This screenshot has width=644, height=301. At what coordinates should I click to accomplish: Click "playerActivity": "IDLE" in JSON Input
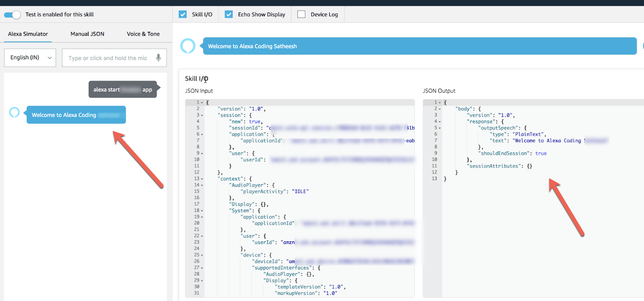(275, 191)
